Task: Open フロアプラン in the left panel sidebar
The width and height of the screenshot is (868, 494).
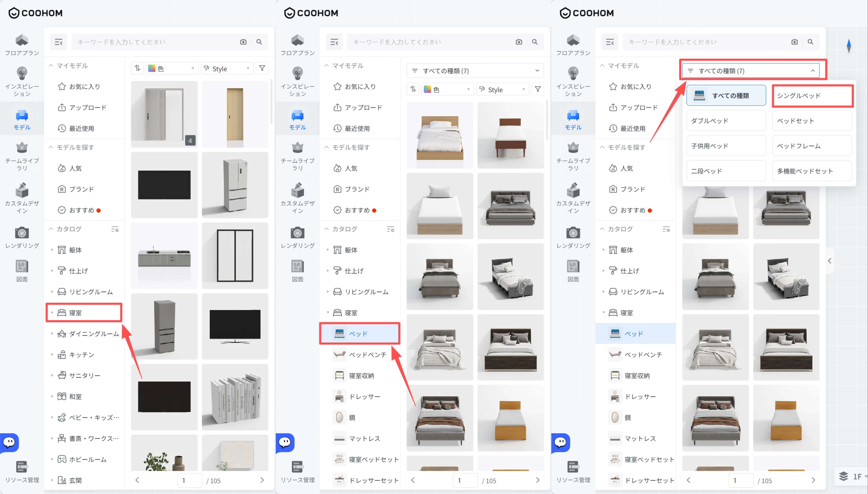Action: pyautogui.click(x=22, y=45)
